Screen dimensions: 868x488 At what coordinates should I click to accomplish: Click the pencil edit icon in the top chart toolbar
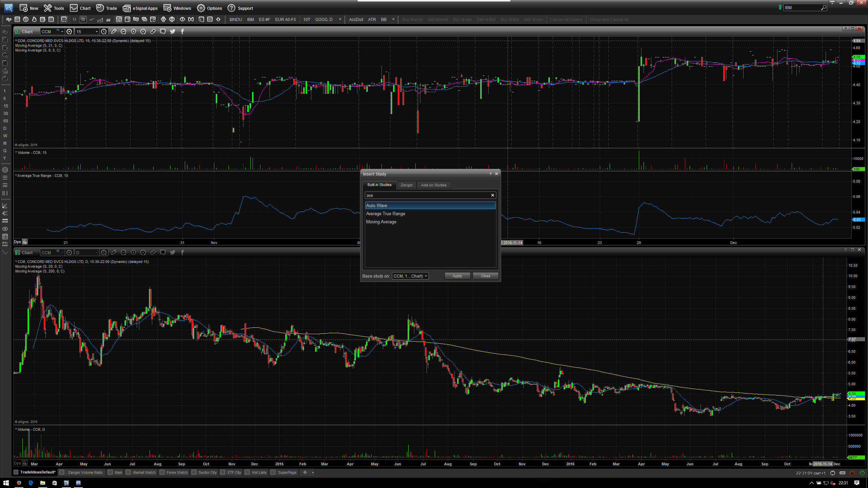click(x=114, y=32)
